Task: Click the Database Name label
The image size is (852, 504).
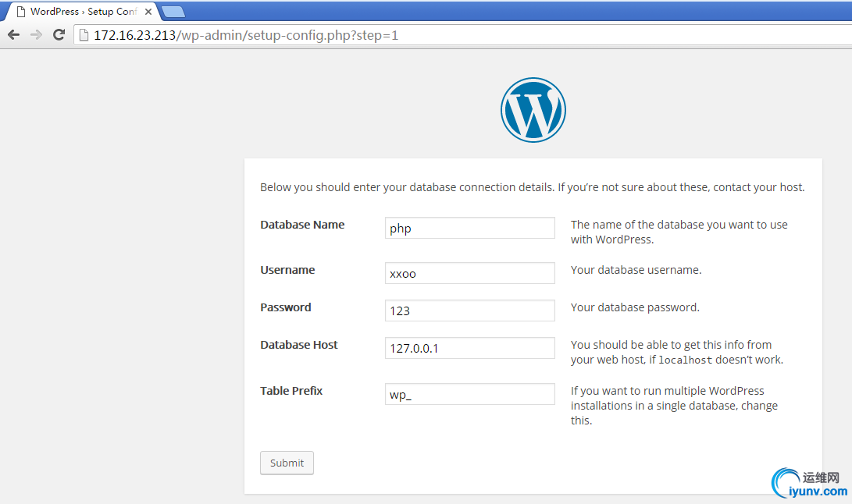Action: [302, 225]
